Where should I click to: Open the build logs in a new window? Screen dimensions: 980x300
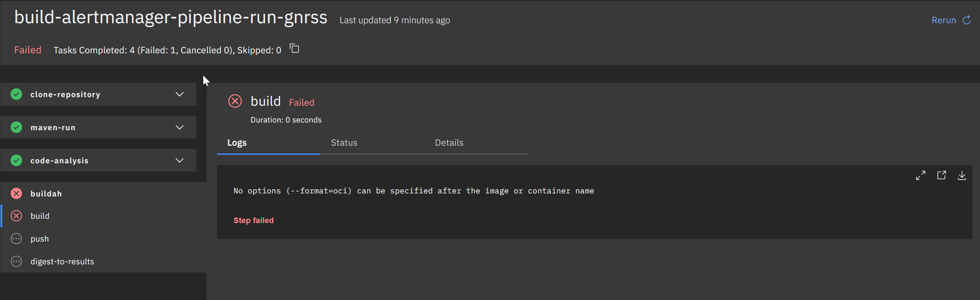[941, 175]
